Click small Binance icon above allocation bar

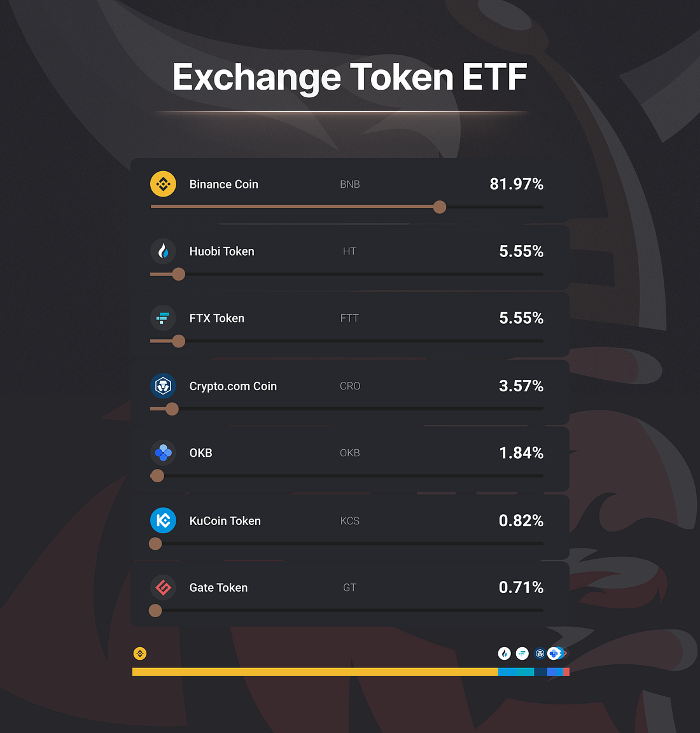click(140, 653)
